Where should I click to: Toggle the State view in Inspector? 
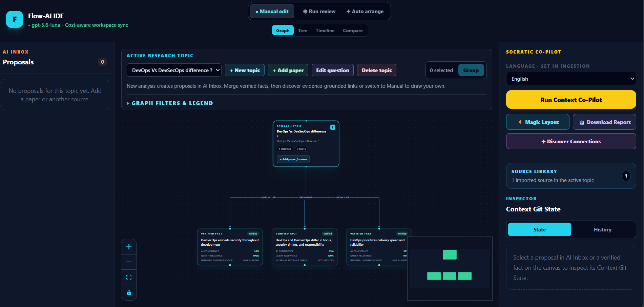(539, 229)
